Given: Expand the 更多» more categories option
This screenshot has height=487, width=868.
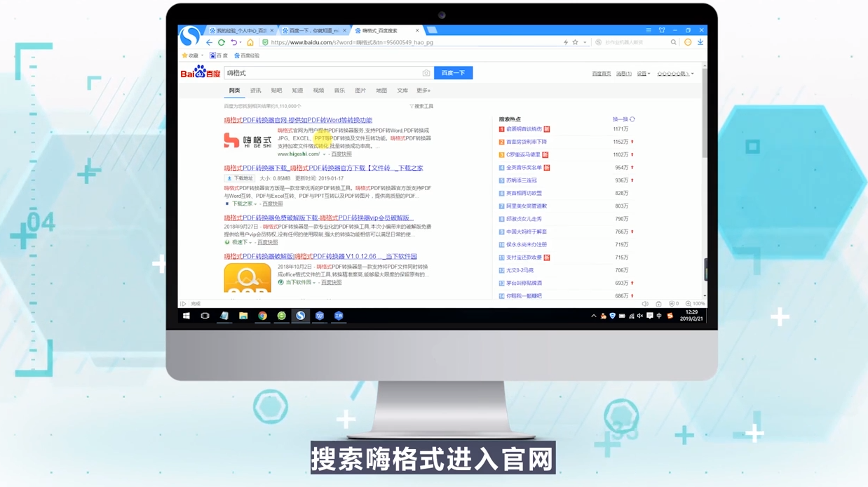Looking at the screenshot, I should pos(423,91).
